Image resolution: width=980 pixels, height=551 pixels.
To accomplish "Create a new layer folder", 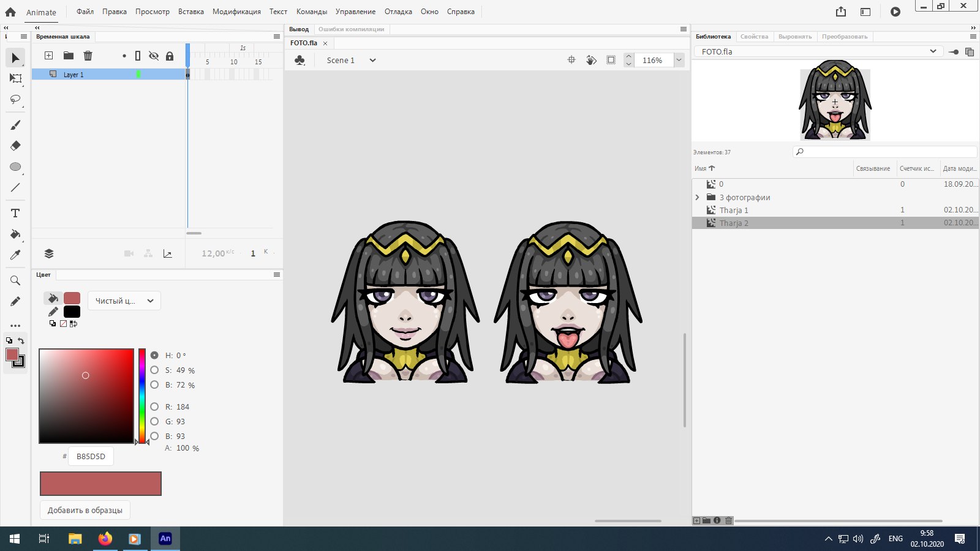I will click(69, 56).
